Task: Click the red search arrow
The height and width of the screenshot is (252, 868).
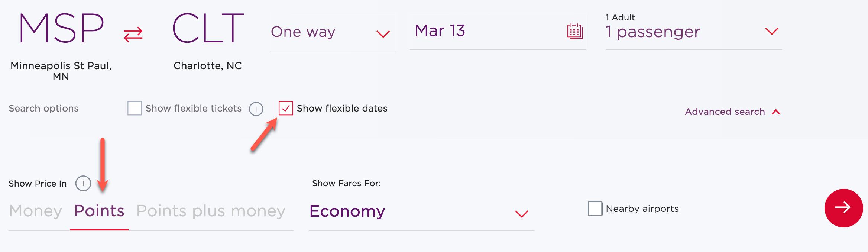Action: click(x=843, y=209)
